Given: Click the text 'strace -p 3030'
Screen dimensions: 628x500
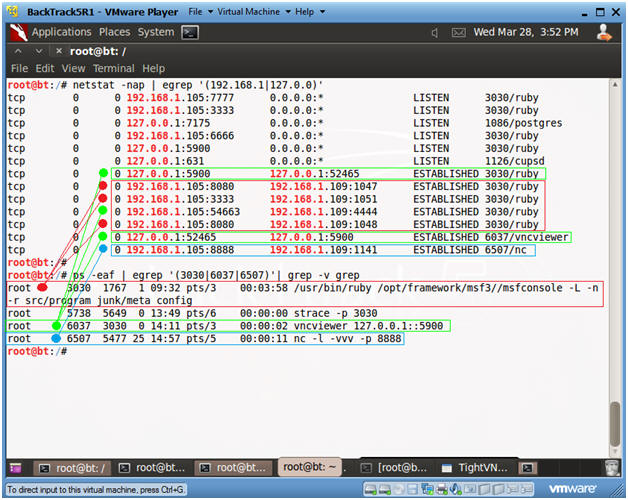Looking at the screenshot, I should coord(335,313).
